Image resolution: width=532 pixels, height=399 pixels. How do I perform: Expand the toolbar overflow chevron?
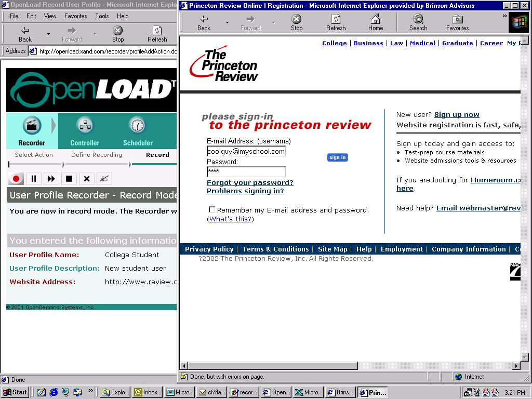(504, 16)
